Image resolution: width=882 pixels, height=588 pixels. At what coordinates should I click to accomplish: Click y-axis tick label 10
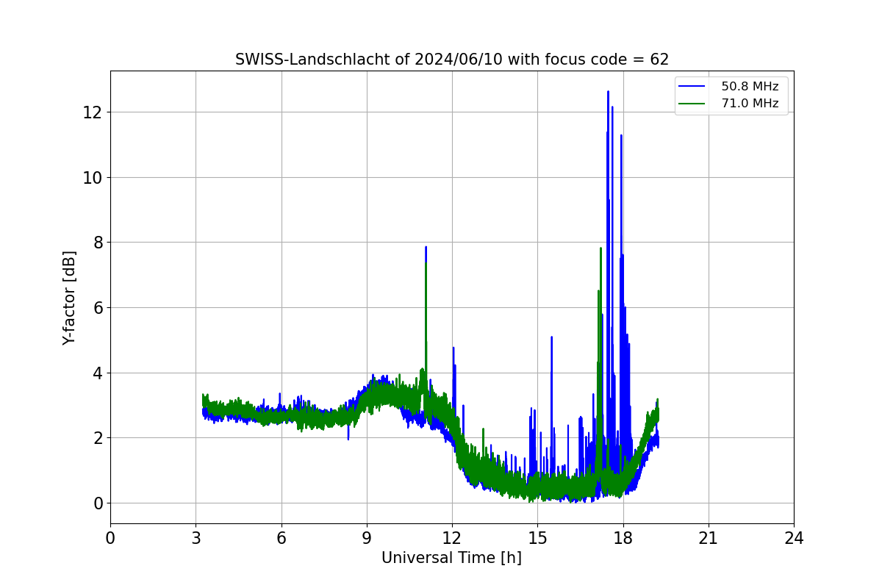93,177
